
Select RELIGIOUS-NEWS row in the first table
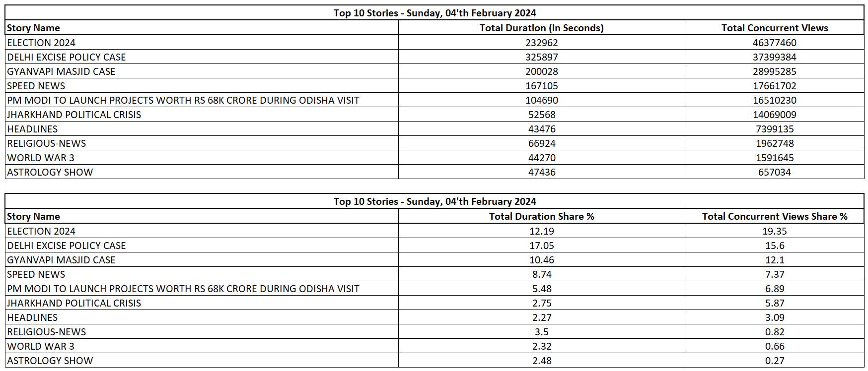click(x=46, y=143)
